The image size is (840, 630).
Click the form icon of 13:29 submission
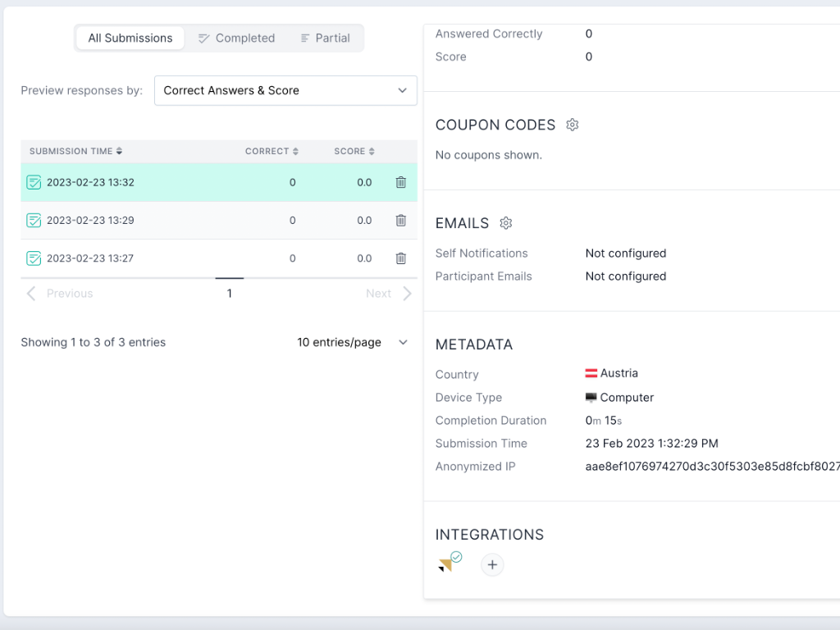pyautogui.click(x=34, y=220)
